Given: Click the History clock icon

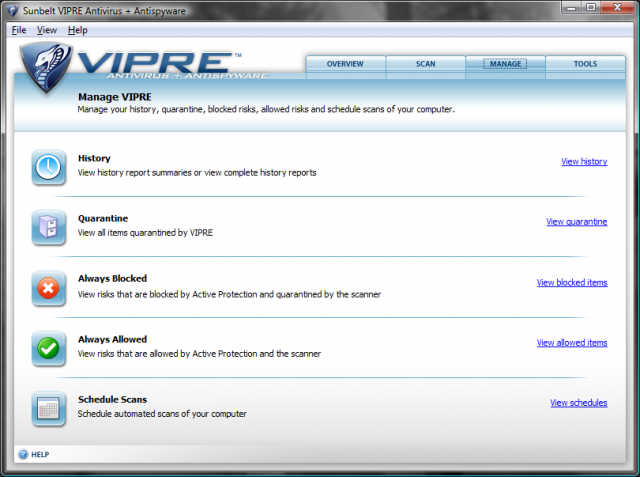Looking at the screenshot, I should click(49, 167).
